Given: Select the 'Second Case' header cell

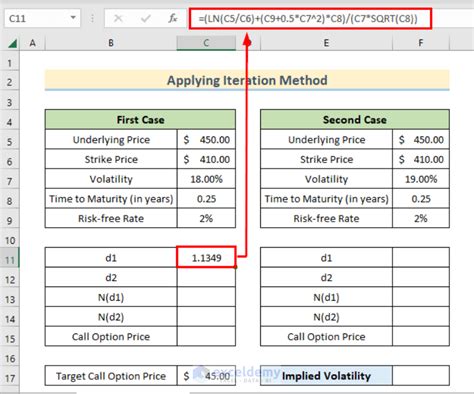Looking at the screenshot, I should click(x=355, y=120).
